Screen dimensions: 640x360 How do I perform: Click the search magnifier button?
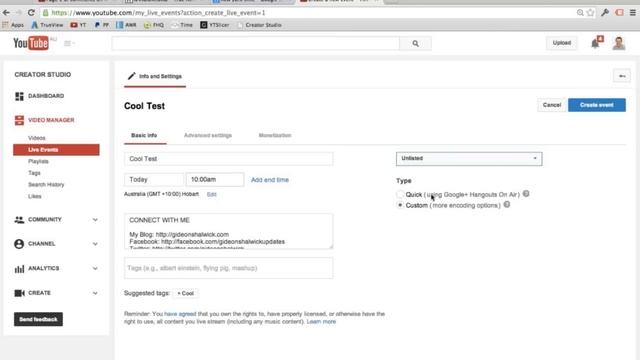(415, 43)
